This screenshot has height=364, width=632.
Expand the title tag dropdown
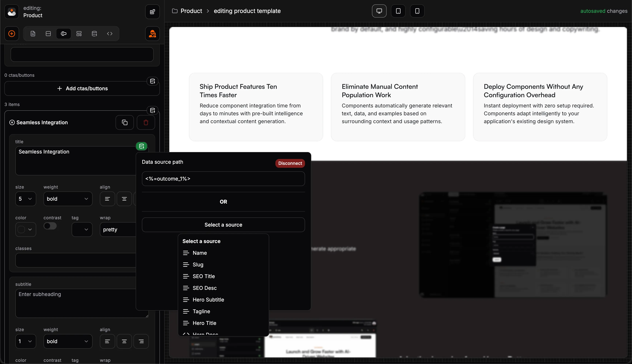tap(82, 230)
